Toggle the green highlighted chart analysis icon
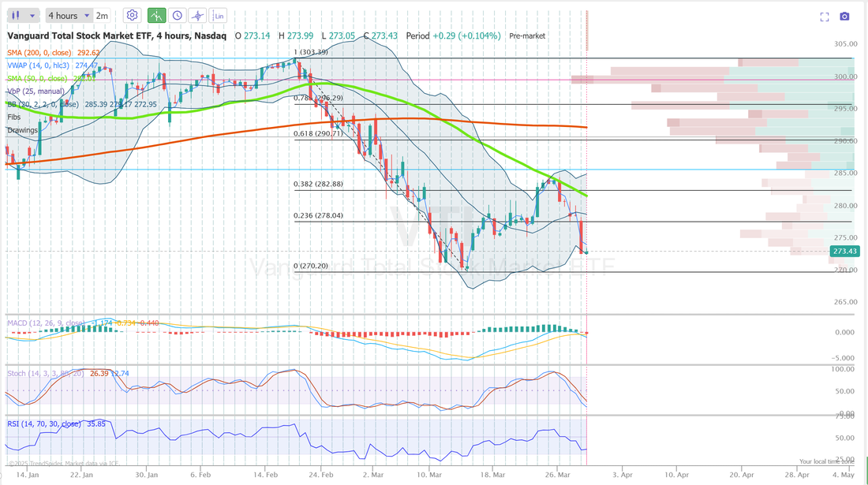The height and width of the screenshot is (485, 868). click(157, 16)
